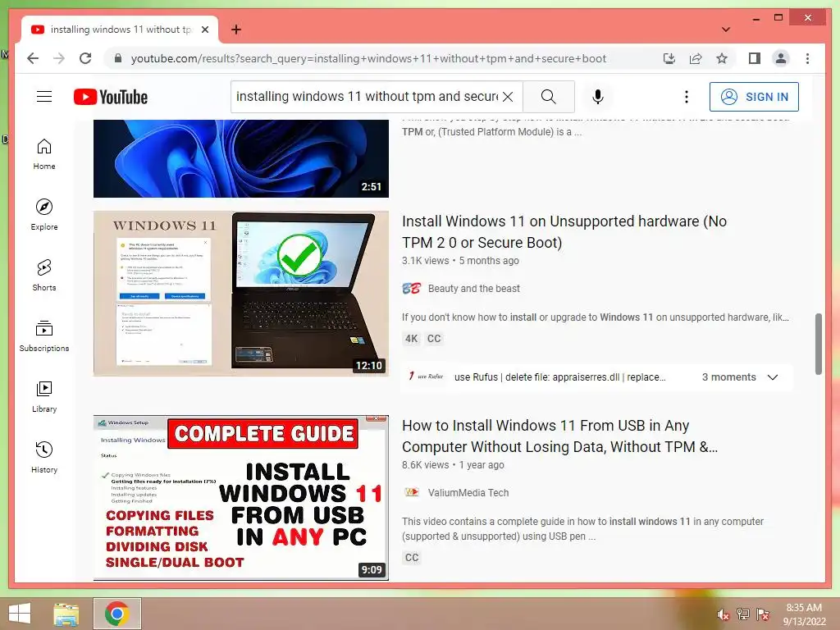Viewport: 840px width, 630px height.
Task: Click the install app icon in address bar
Action: click(669, 58)
